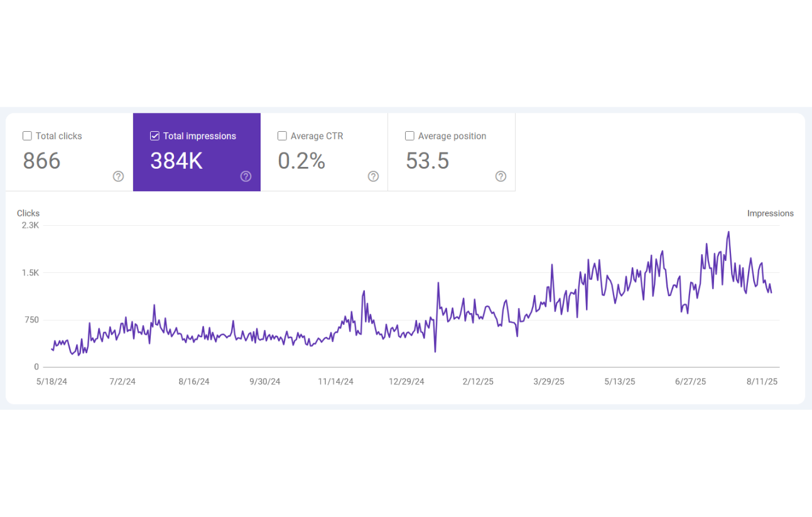Show help tooltip for Average CTR

pyautogui.click(x=373, y=176)
